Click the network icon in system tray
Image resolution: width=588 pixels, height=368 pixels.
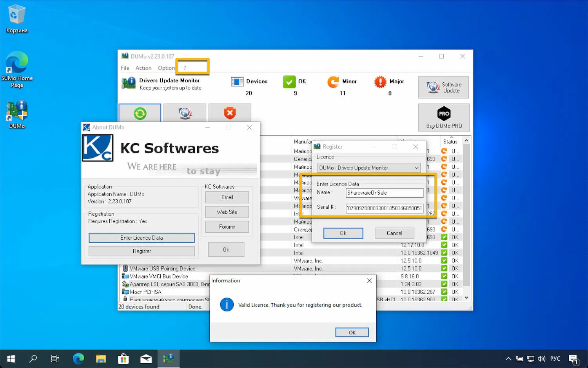coord(531,359)
